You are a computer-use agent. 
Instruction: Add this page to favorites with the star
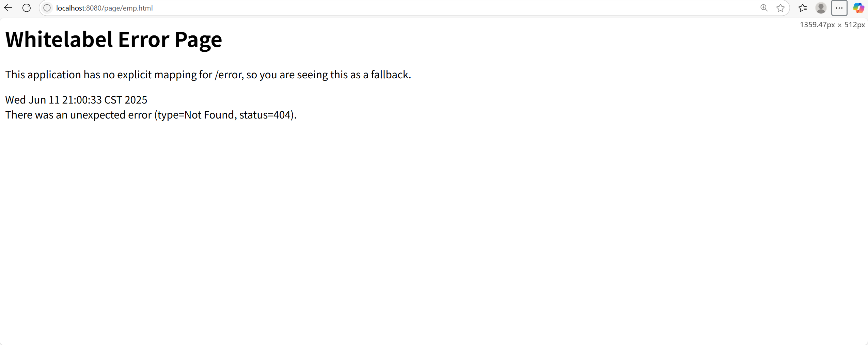click(780, 8)
